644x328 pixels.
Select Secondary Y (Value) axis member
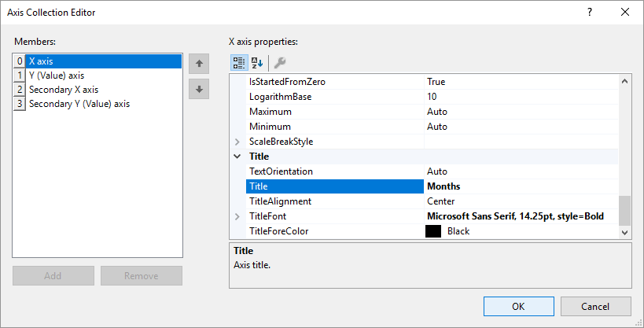(x=98, y=104)
